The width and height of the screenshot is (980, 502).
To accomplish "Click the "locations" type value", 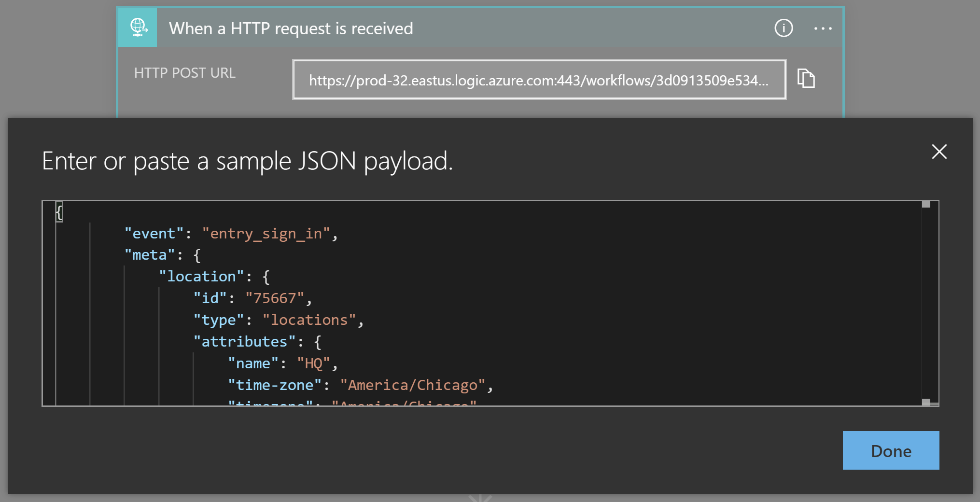I will 309,320.
